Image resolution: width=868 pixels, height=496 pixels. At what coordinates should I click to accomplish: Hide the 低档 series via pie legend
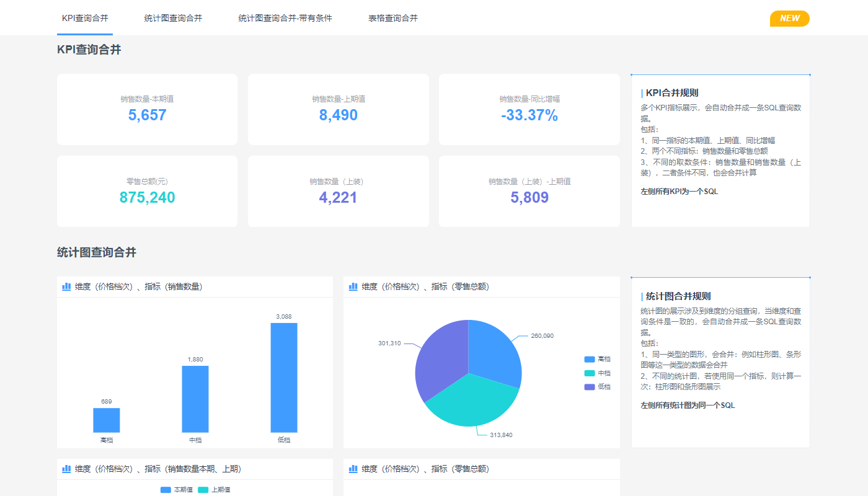(x=598, y=387)
